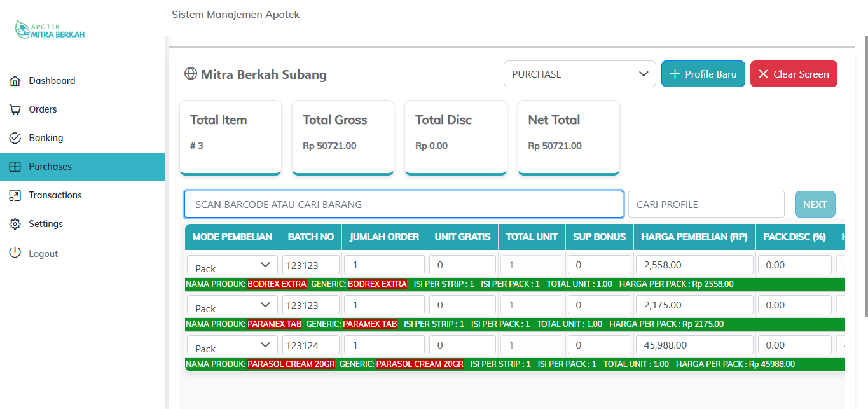
Task: Click the CARI PROFILE input field
Action: 706,204
